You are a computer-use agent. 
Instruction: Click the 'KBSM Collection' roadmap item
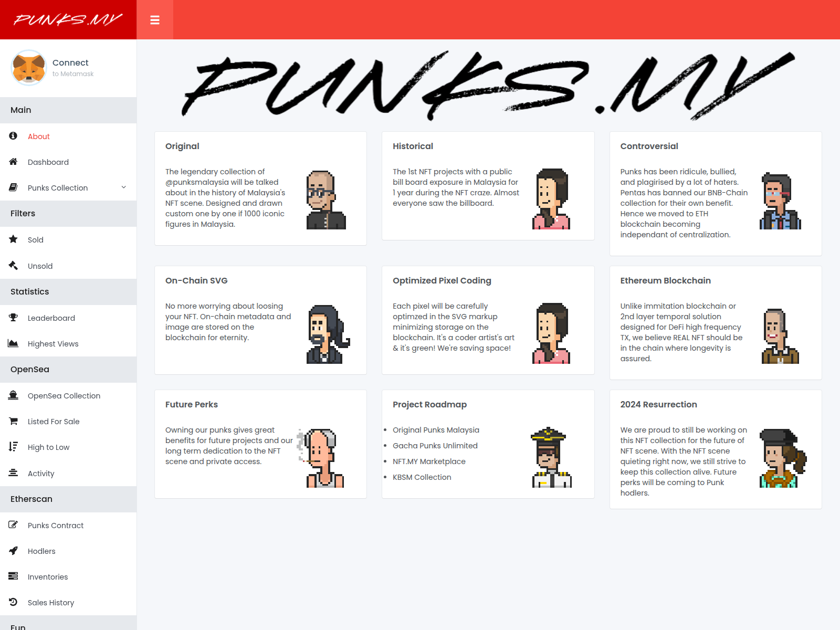(x=422, y=477)
